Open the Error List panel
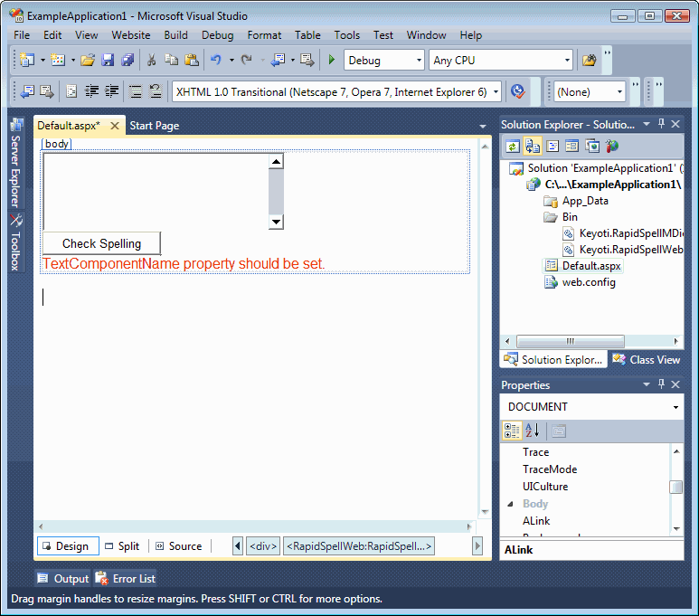The height and width of the screenshot is (616, 699). 126,579
